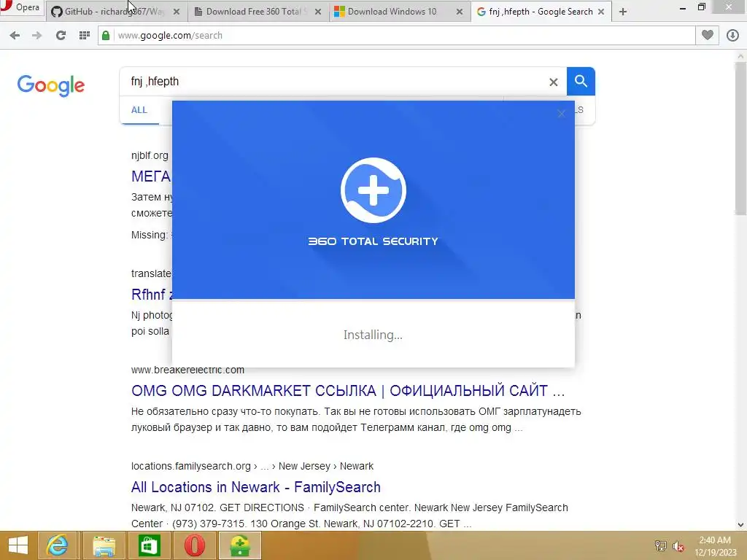Image resolution: width=747 pixels, height=560 pixels.
Task: Click the scrollbar down arrow
Action: tap(740, 525)
